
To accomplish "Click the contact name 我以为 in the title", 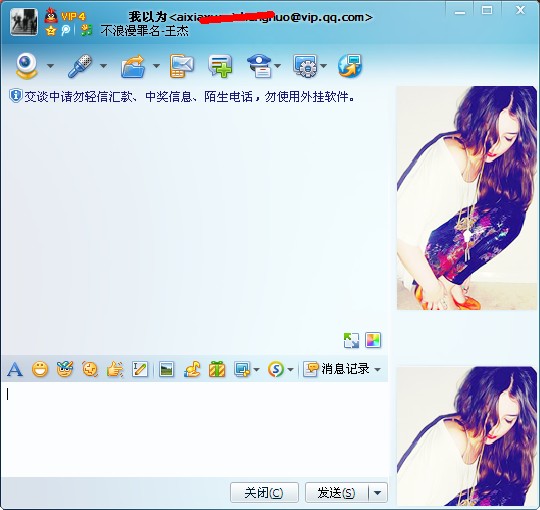I will [x=148, y=17].
